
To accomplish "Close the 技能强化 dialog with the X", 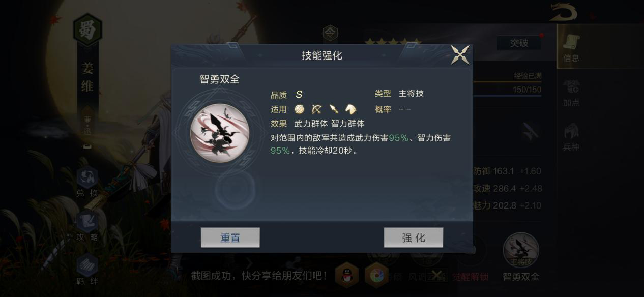I will 460,55.
